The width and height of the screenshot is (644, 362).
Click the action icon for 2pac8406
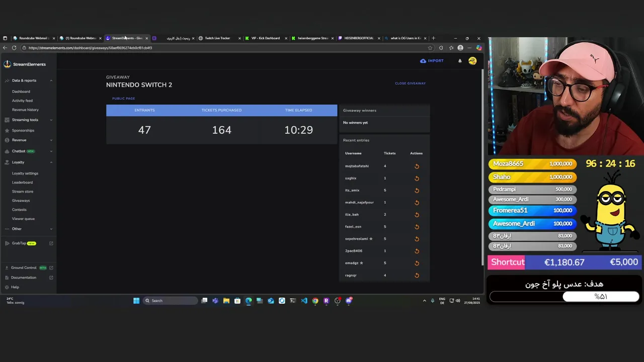[x=417, y=251]
